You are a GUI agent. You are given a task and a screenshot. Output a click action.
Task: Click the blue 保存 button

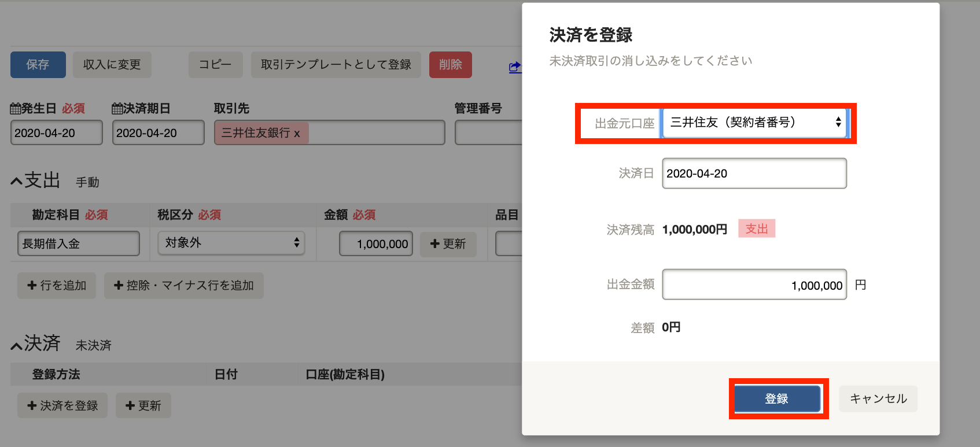(38, 65)
